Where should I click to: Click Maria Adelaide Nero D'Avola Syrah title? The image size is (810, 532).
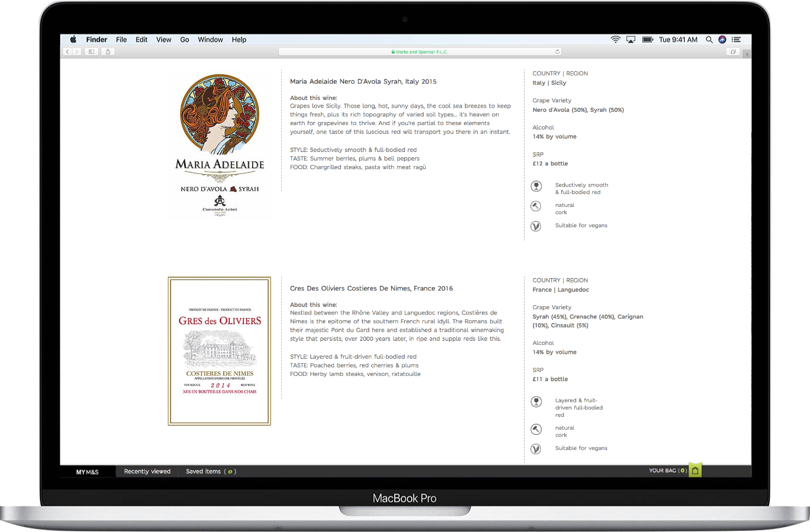363,82
